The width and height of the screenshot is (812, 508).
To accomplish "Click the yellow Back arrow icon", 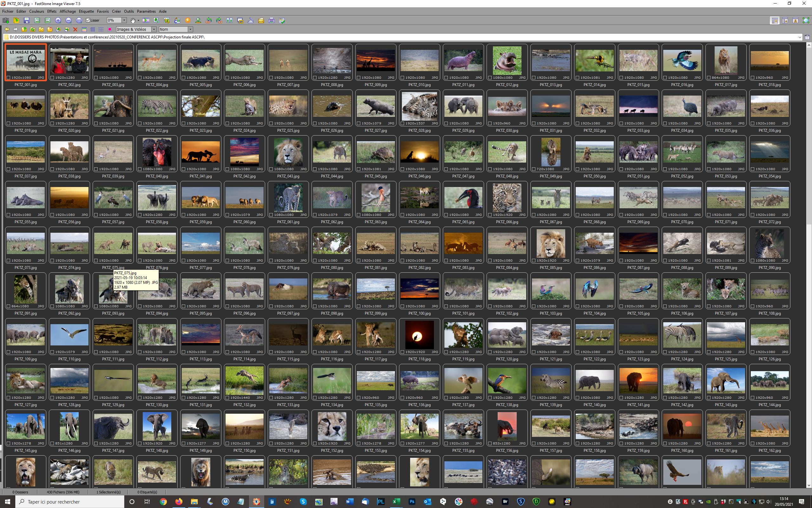I will pos(7,30).
